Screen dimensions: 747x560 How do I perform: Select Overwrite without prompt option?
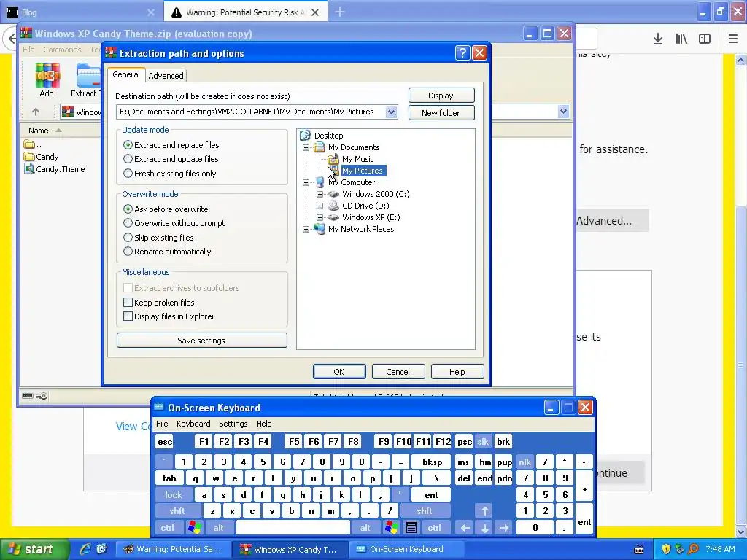coord(128,223)
